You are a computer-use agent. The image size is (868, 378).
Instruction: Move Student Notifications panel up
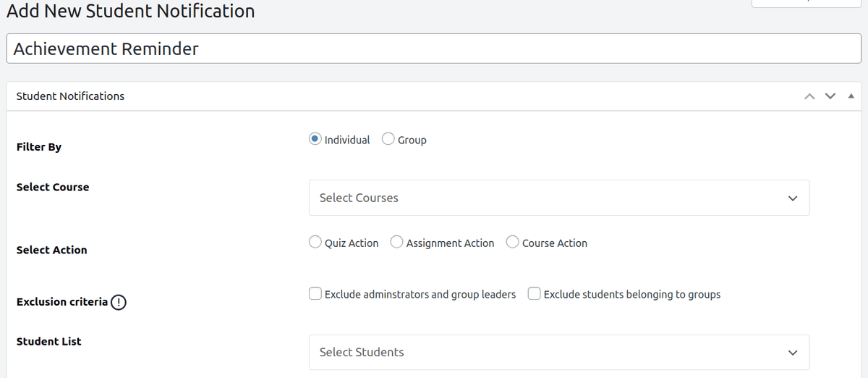click(x=809, y=96)
